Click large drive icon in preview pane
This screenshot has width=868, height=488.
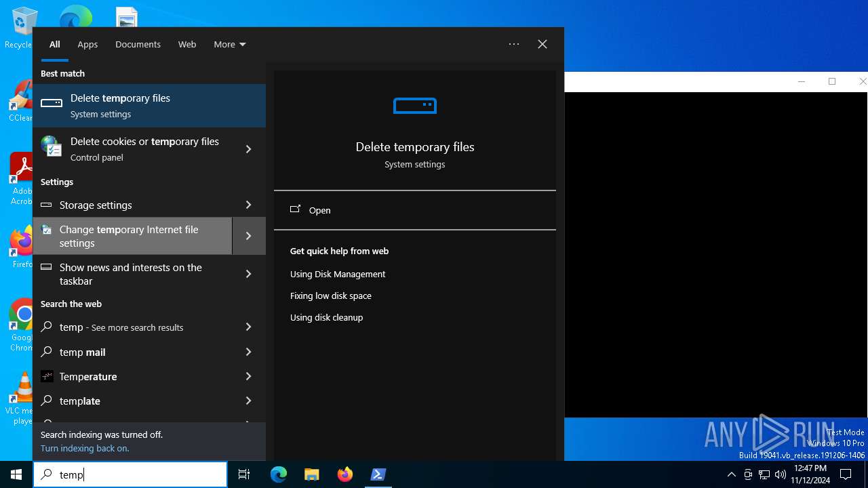coord(415,106)
